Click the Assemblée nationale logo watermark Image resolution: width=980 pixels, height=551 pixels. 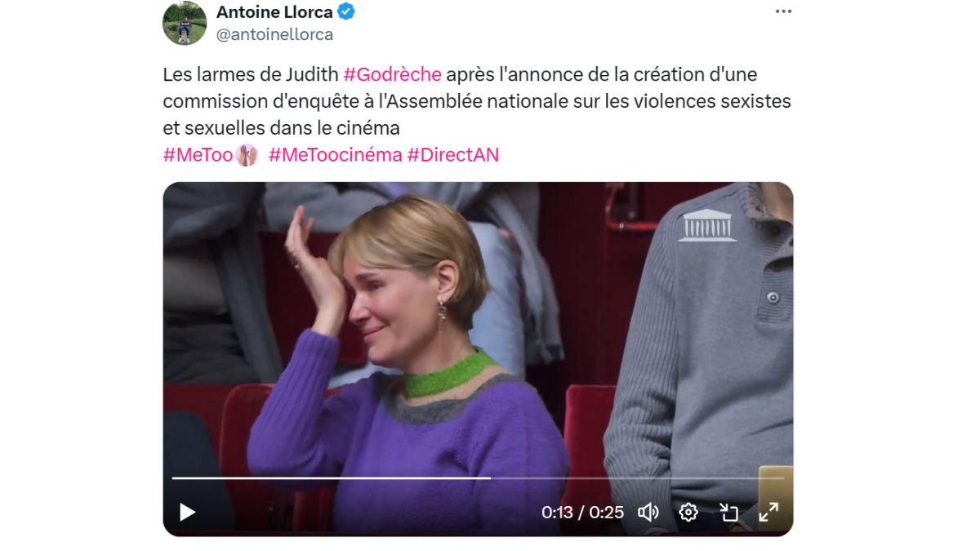(707, 224)
